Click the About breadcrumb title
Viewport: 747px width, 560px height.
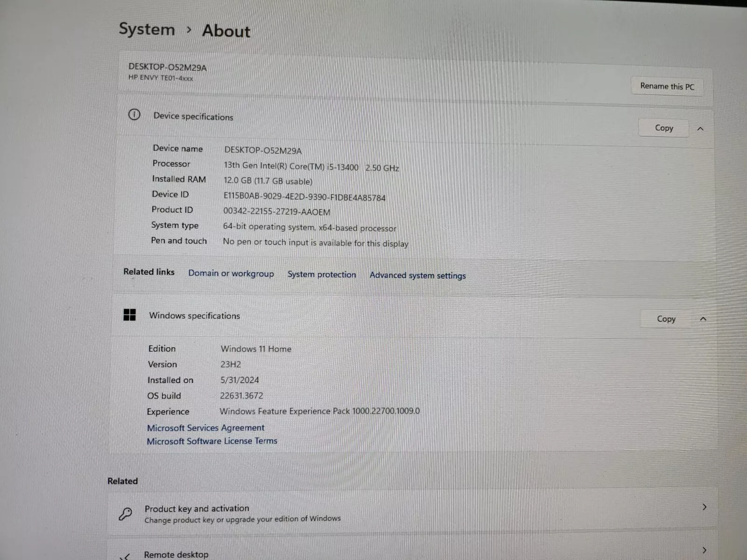pyautogui.click(x=226, y=31)
